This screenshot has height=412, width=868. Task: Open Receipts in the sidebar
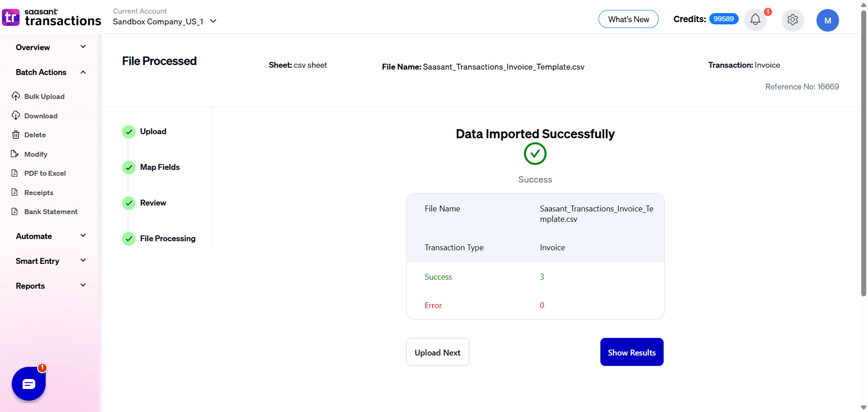pyautogui.click(x=38, y=192)
